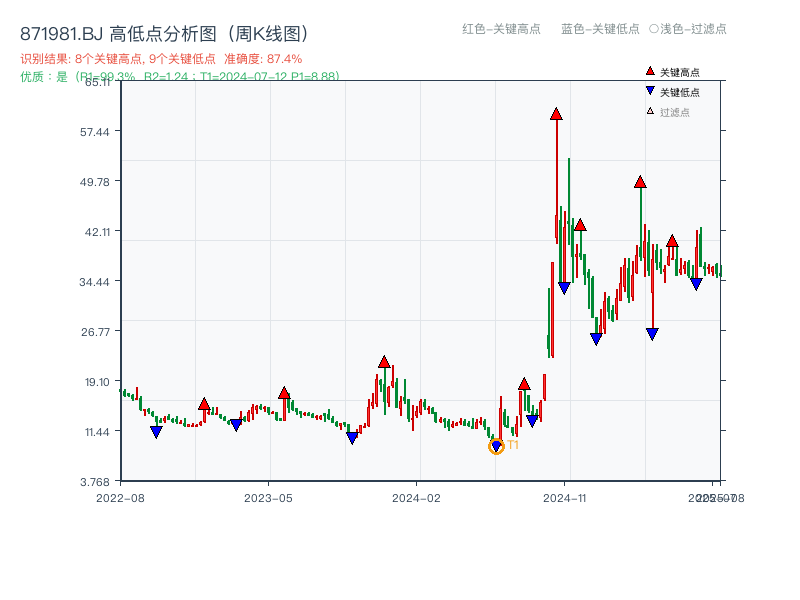The width and height of the screenshot is (800, 600).
Task: Select the blue low-point triangle near 2023-05
Action: (x=235, y=423)
